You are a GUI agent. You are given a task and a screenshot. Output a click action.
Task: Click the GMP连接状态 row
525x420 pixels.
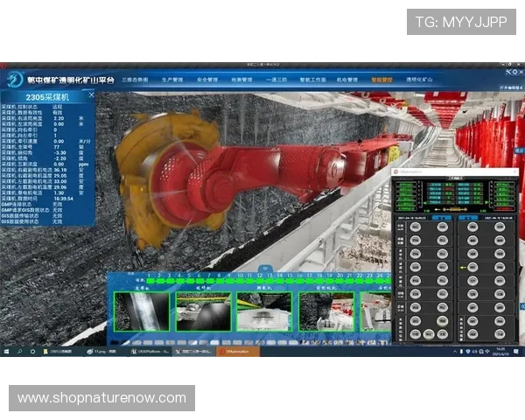(x=47, y=204)
